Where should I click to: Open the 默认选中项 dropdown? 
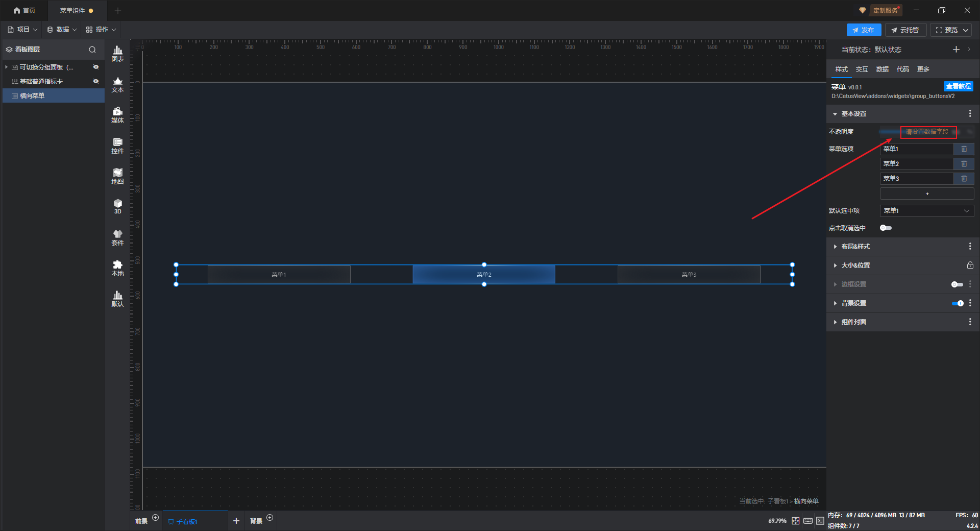[927, 211]
